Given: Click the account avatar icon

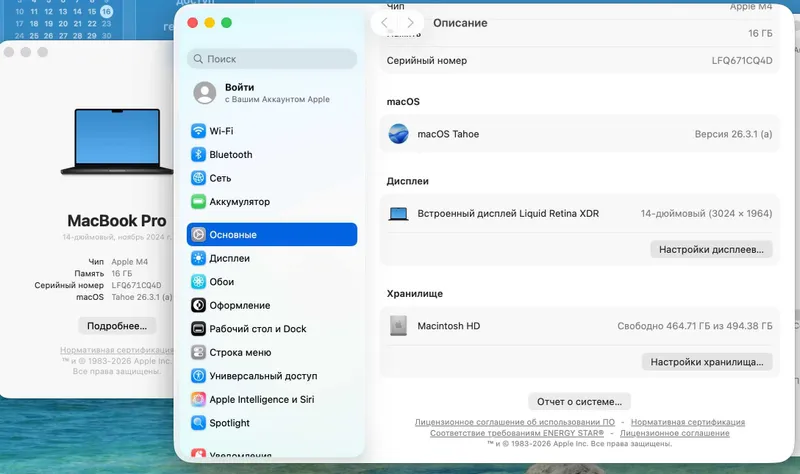Looking at the screenshot, I should (205, 93).
